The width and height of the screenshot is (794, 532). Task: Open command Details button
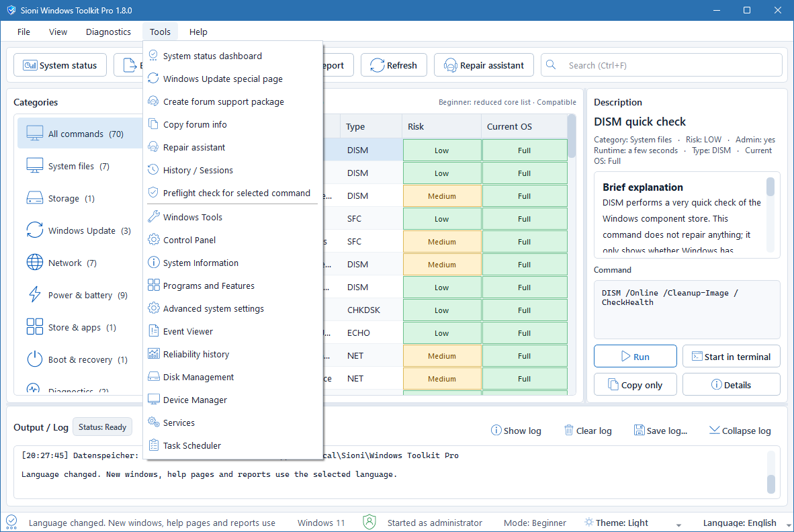(x=732, y=385)
